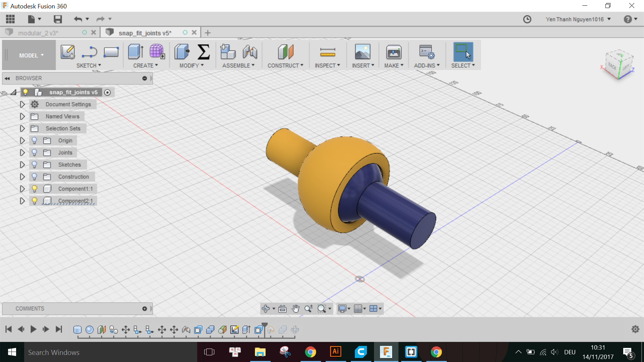
Task: Click the timeline Play button
Action: click(x=33, y=329)
